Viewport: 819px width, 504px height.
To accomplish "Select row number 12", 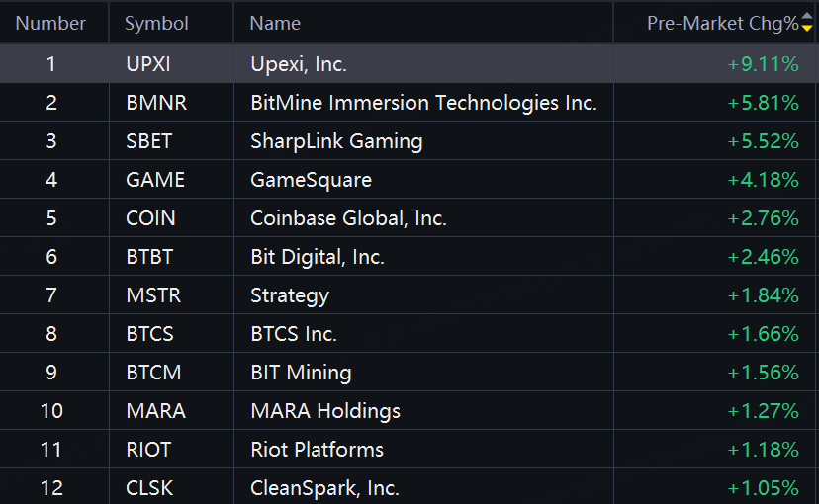I will [x=51, y=488].
